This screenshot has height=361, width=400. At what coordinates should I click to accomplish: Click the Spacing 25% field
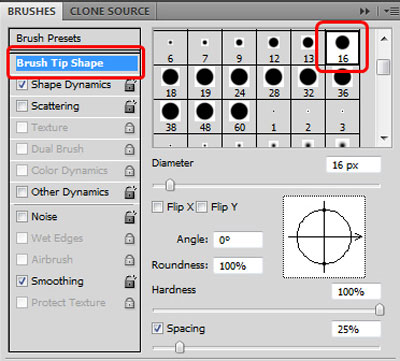tap(356, 329)
